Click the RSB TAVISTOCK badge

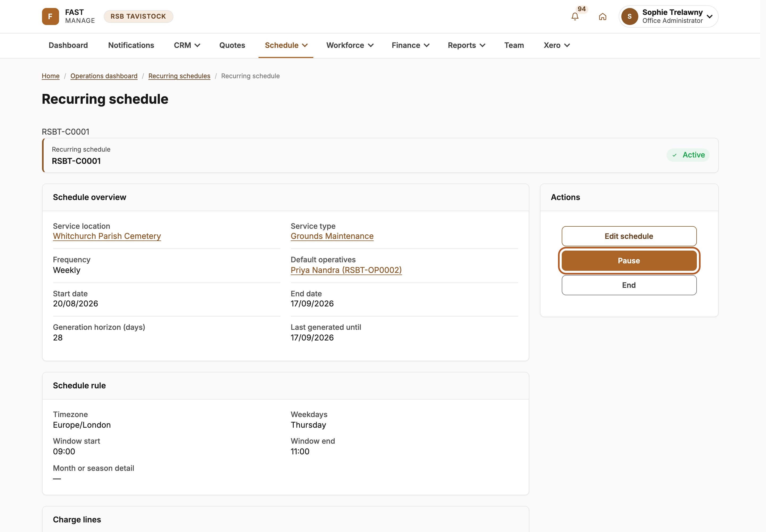click(138, 16)
